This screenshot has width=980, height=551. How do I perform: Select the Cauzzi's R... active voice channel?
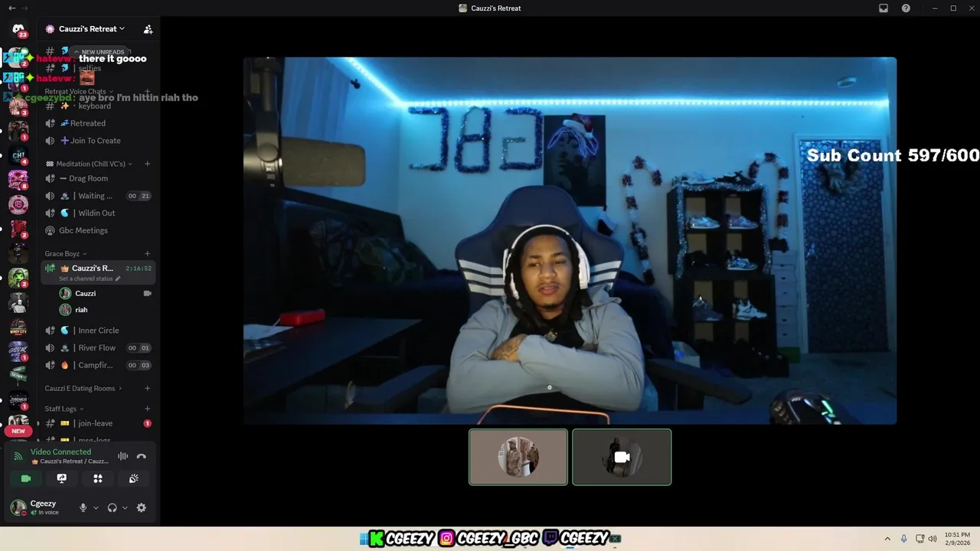(x=98, y=272)
